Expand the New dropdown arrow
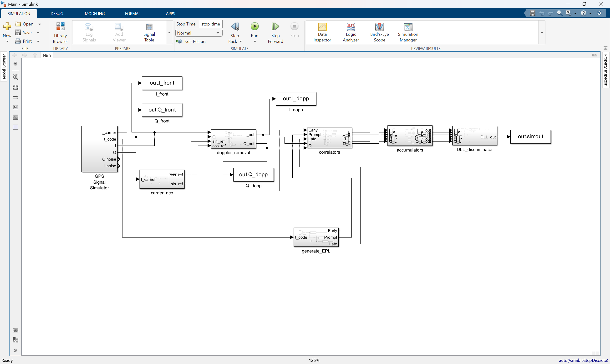The height and width of the screenshot is (364, 610). click(x=7, y=41)
